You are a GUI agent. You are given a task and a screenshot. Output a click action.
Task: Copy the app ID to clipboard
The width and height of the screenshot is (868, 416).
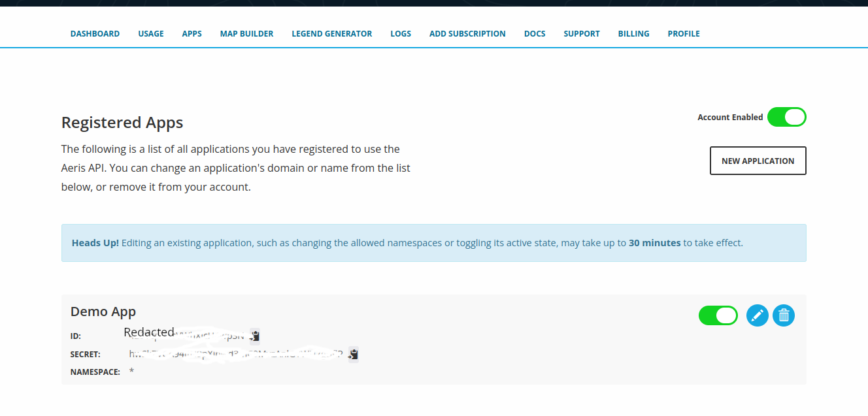click(255, 336)
